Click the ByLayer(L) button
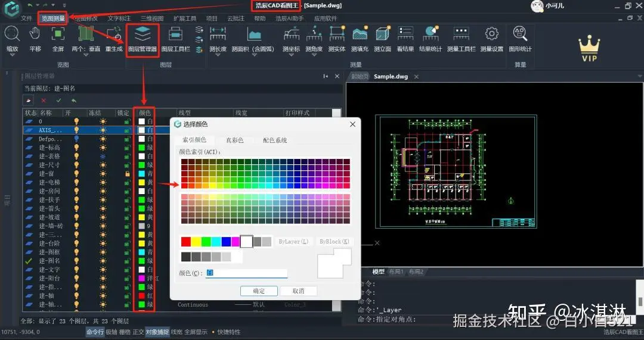The image size is (644, 340). pos(293,242)
